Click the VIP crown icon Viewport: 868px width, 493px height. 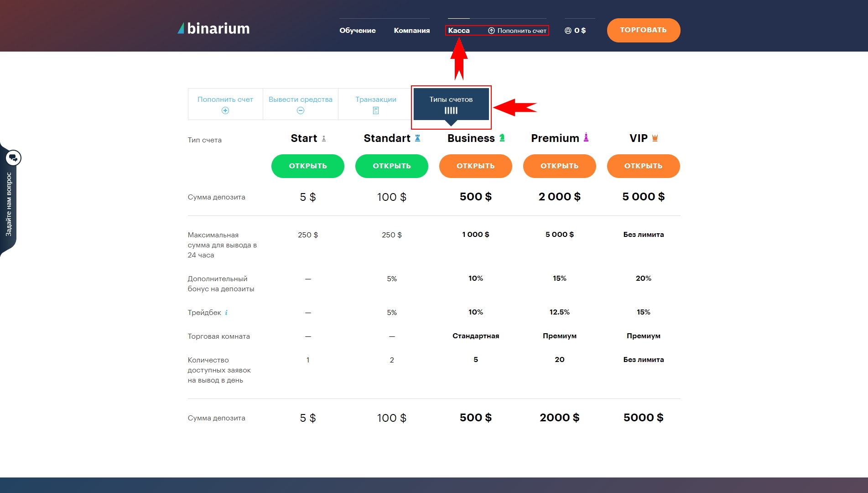pyautogui.click(x=655, y=138)
